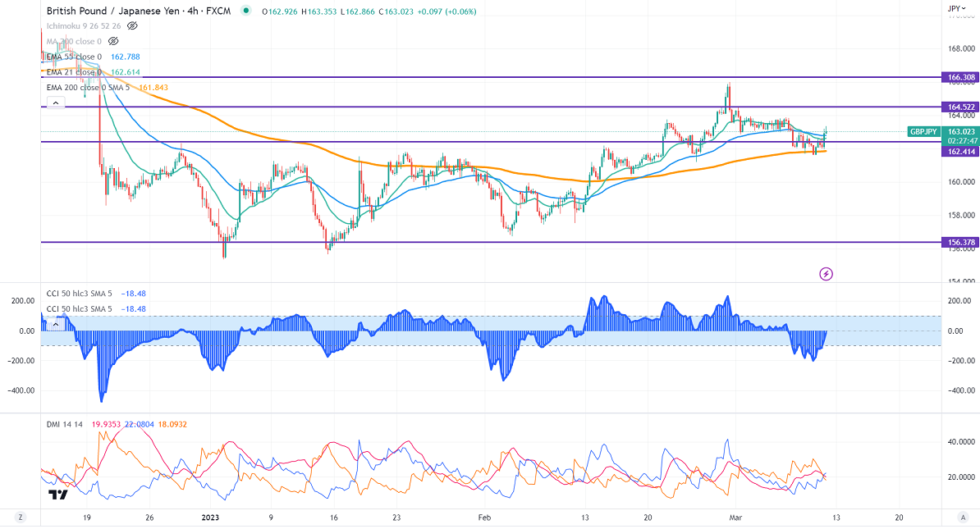Viewport: 980px width, 529px height.
Task: Click the TradingView logo icon
Action: (57, 495)
